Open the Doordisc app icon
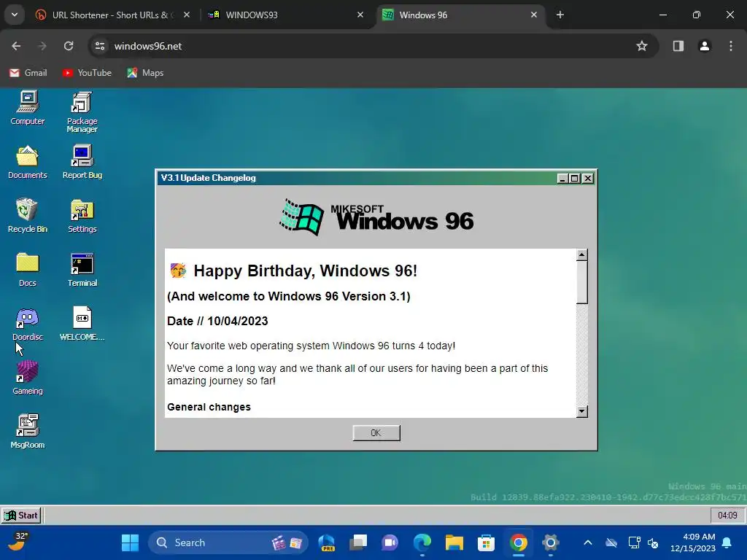Image resolution: width=747 pixels, height=560 pixels. [x=28, y=324]
